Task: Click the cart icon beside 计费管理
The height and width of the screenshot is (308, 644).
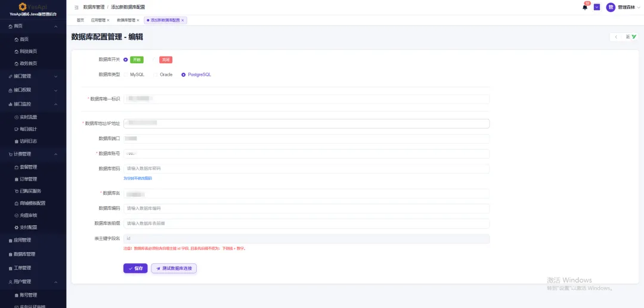Action: pyautogui.click(x=10, y=154)
